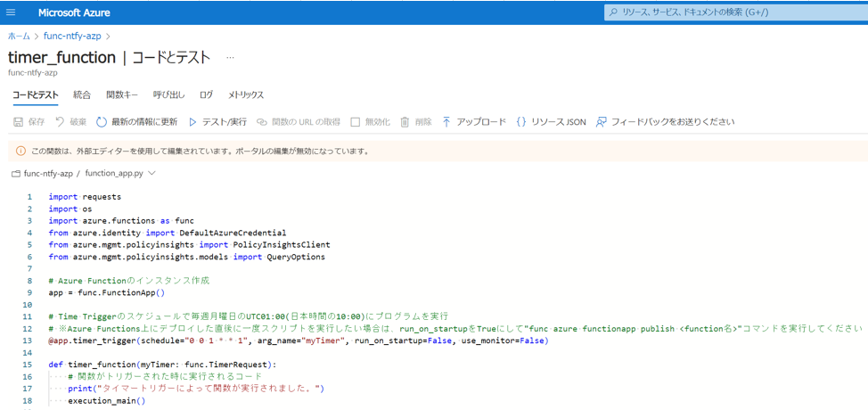Open the ログ tab
This screenshot has height=410, width=868.
[x=206, y=95]
